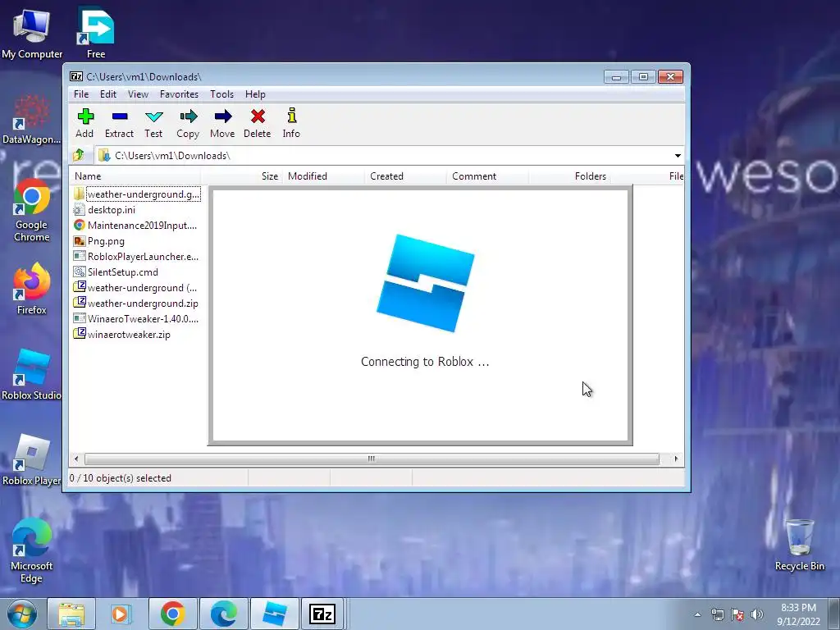This screenshot has height=630, width=840.
Task: Click 7-Zip icon in the taskbar
Action: tap(322, 614)
